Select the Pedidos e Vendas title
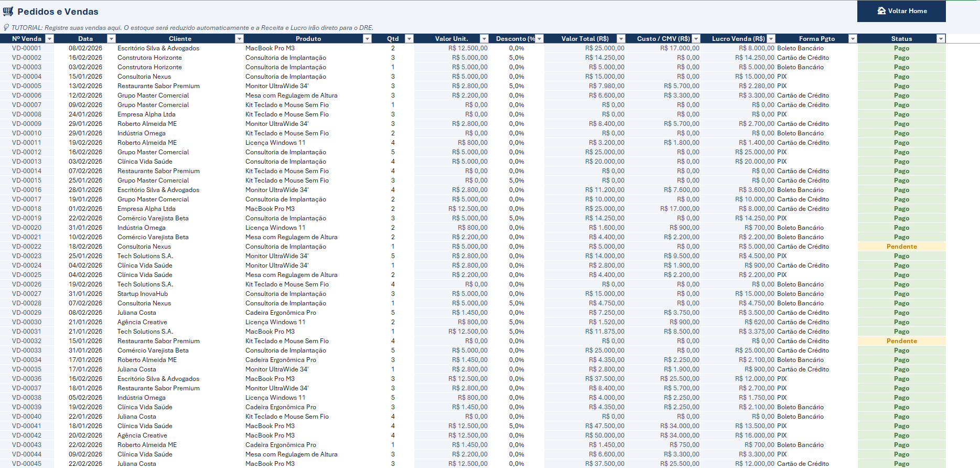 pyautogui.click(x=58, y=12)
